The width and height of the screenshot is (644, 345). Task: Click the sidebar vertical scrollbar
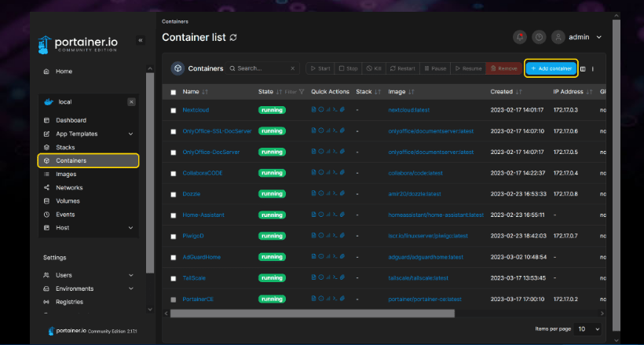150,173
